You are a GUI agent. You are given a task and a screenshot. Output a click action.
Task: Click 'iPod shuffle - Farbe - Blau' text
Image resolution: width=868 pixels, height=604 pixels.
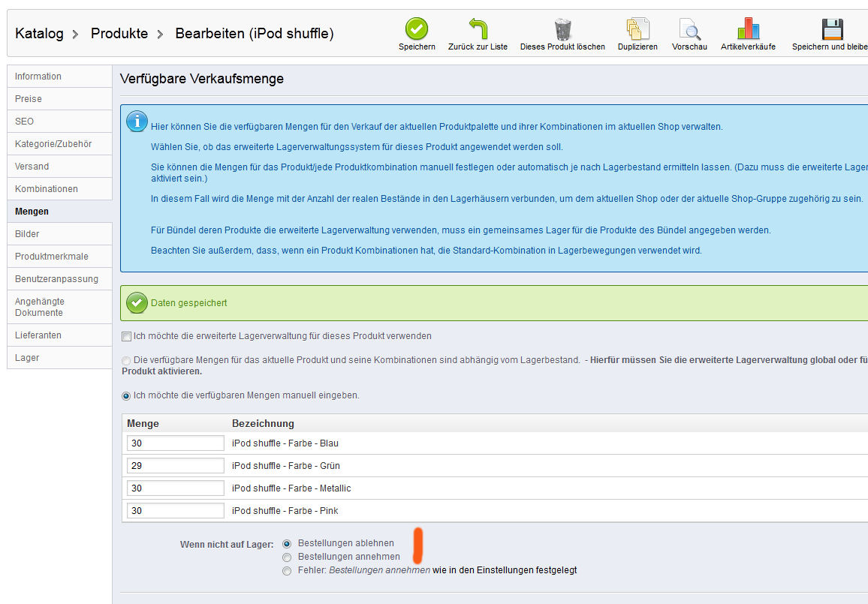285,443
